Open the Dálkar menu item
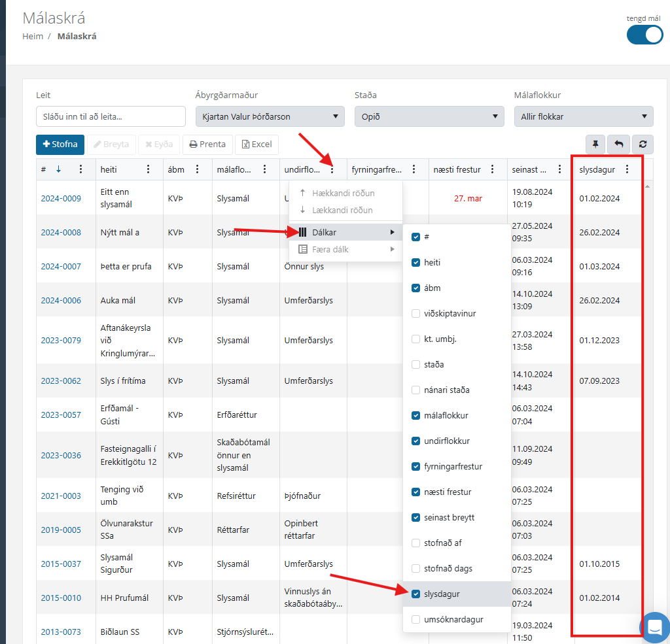Viewport: 670px width, 644px height. tap(345, 232)
